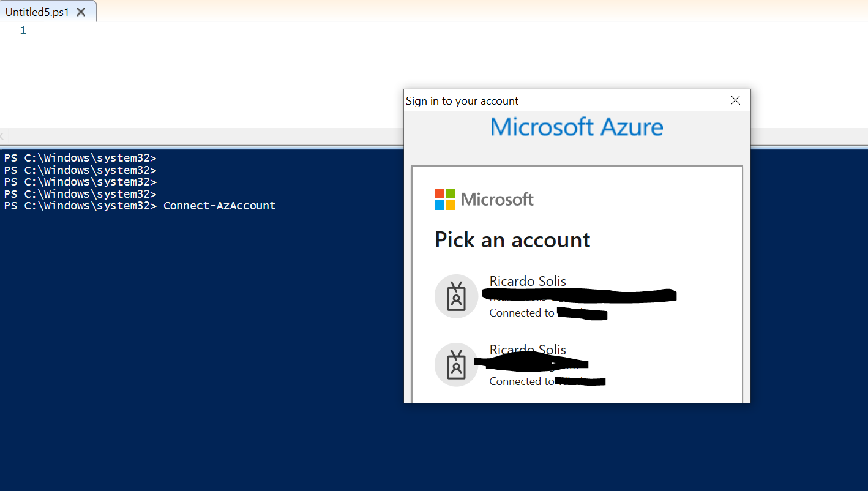Select the Untitled5.ps1 tab
Image resolution: width=868 pixels, height=491 pixels.
(37, 12)
